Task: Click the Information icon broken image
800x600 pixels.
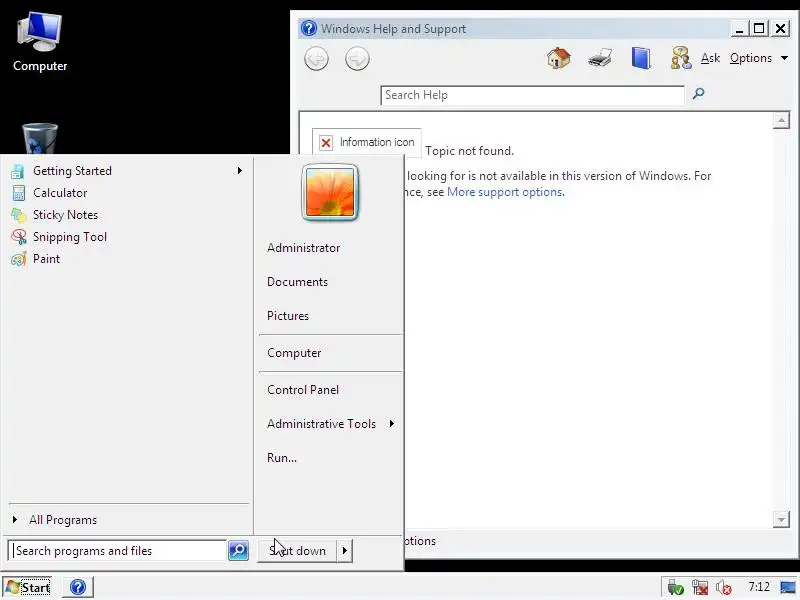Action: (x=366, y=142)
